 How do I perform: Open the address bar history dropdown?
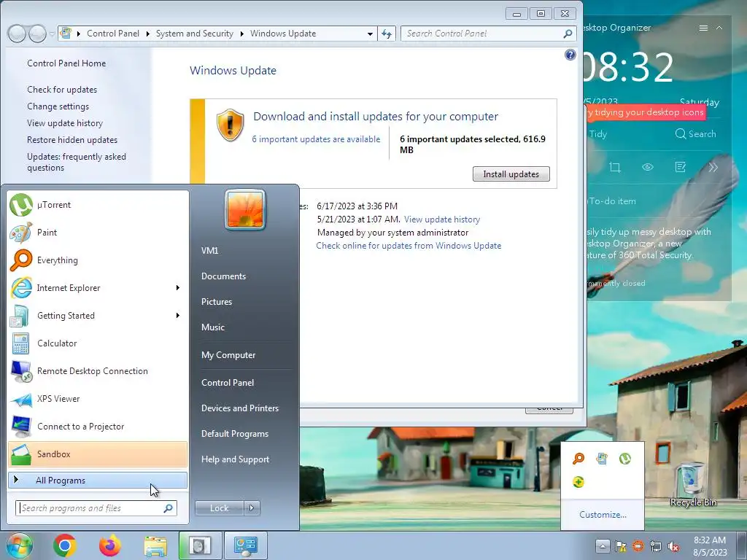click(x=370, y=34)
